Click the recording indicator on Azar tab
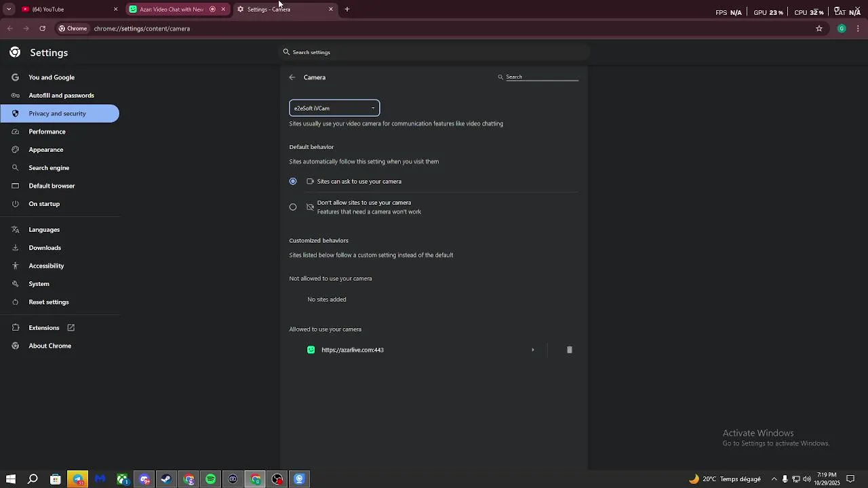The width and height of the screenshot is (868, 488). (212, 9)
